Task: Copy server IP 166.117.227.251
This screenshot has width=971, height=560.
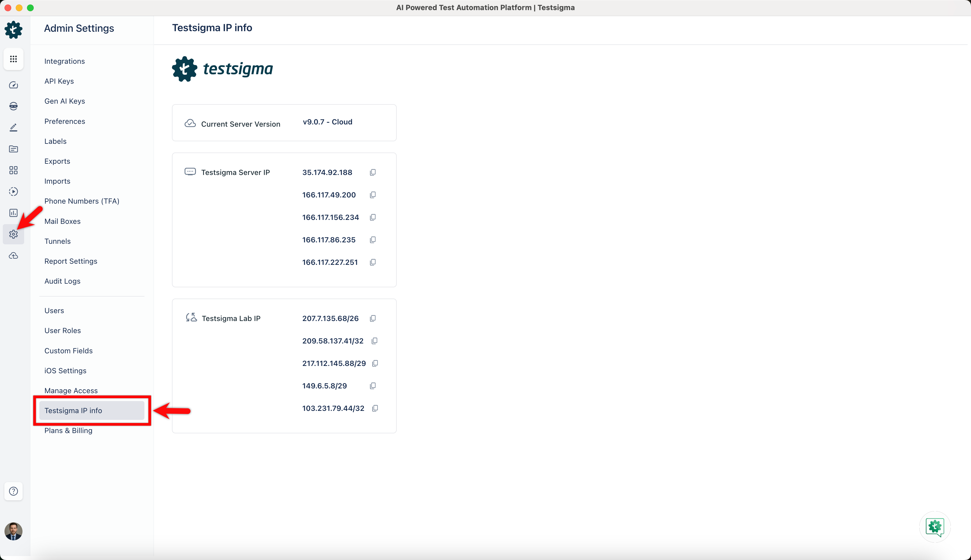Action: click(x=373, y=262)
